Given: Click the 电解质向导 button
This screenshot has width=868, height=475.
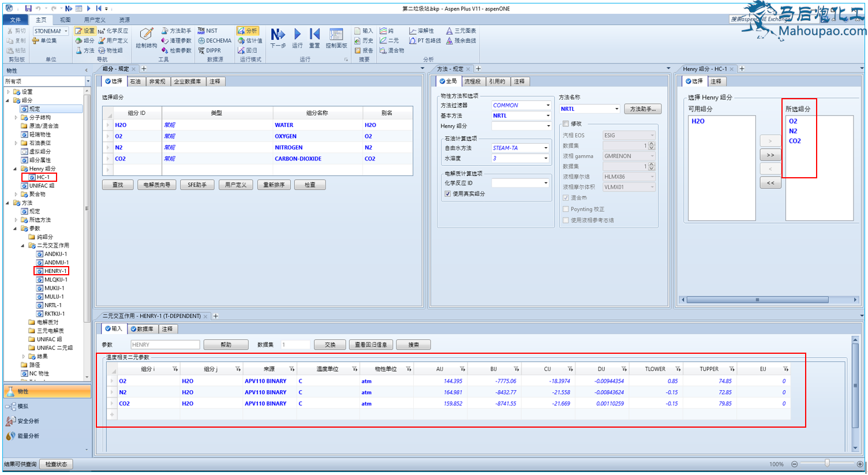Looking at the screenshot, I should pyautogui.click(x=157, y=185).
